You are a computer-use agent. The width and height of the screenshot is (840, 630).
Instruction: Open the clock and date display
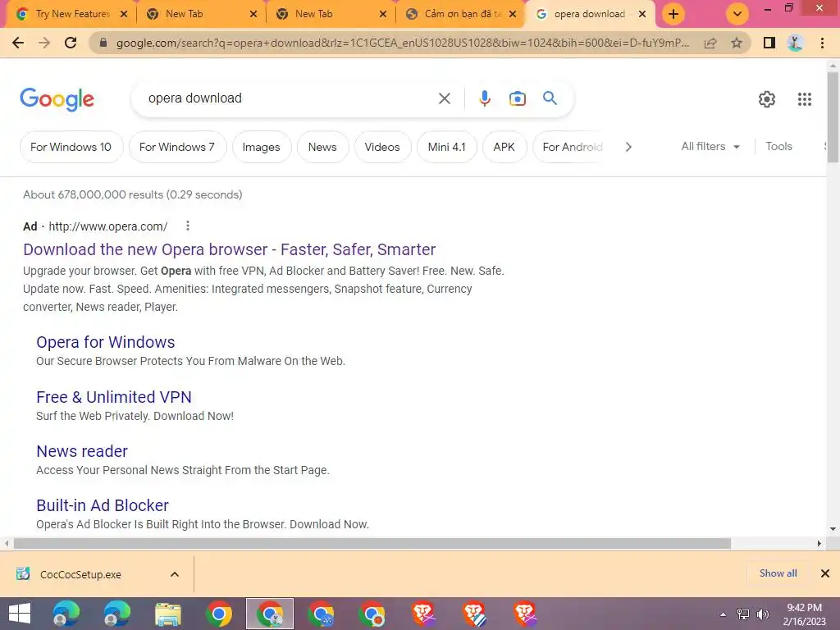804,614
